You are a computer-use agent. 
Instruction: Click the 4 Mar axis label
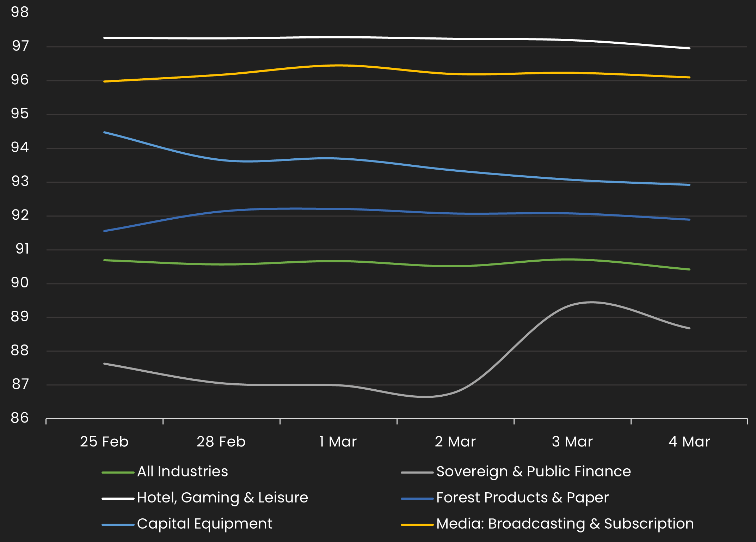point(689,442)
